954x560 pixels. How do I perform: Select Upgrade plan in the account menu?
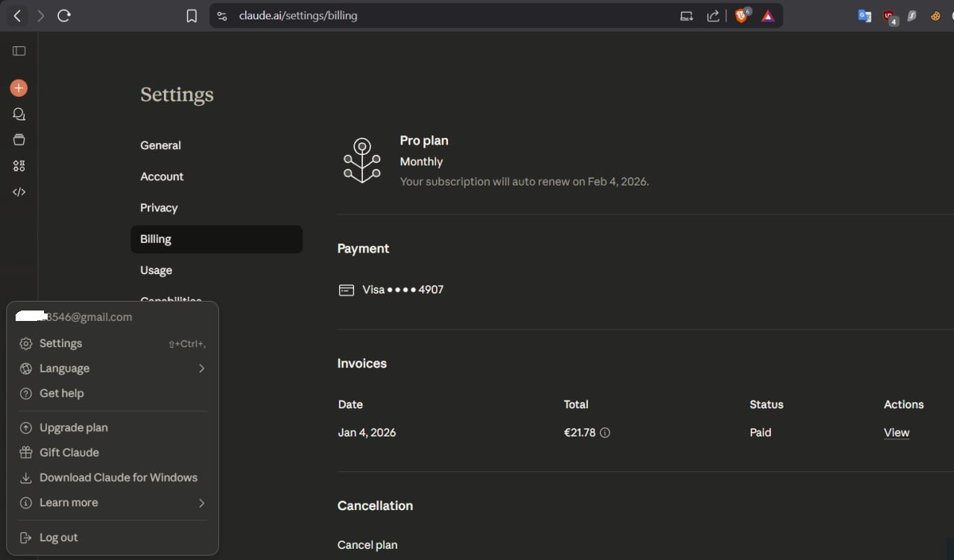tap(113, 427)
